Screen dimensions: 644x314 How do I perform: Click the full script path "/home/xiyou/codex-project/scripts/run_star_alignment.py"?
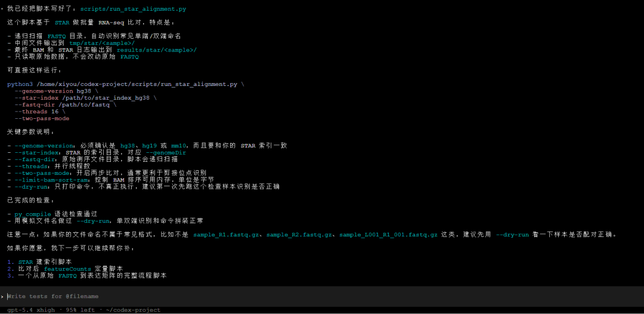(x=137, y=84)
